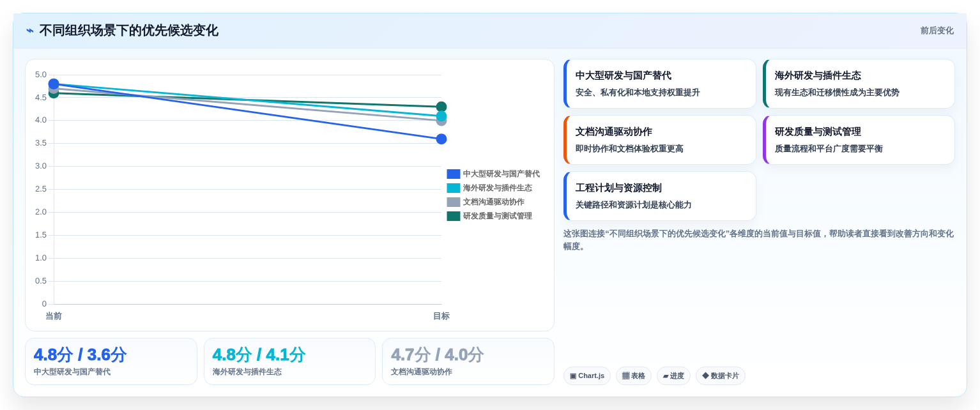Toggle the 研发质量与测试管理 legend swatch
980x410 pixels.
454,216
